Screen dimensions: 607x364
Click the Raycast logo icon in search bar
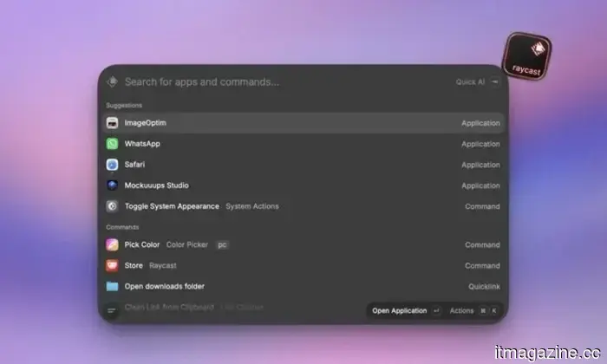point(112,81)
